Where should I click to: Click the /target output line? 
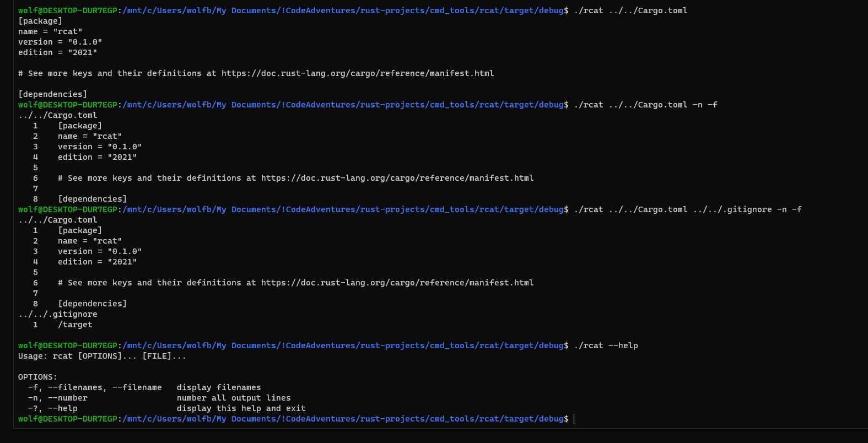(x=75, y=325)
